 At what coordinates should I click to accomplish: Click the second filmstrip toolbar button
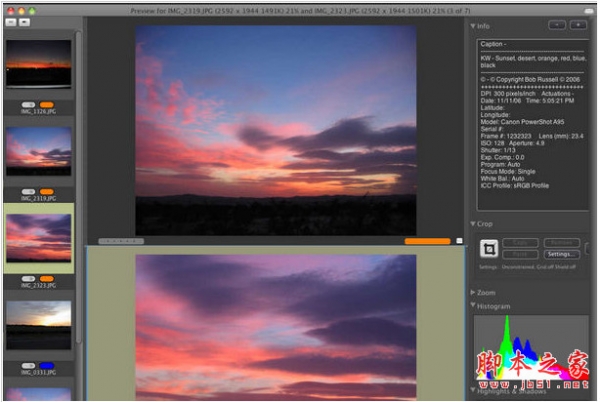pos(24,23)
